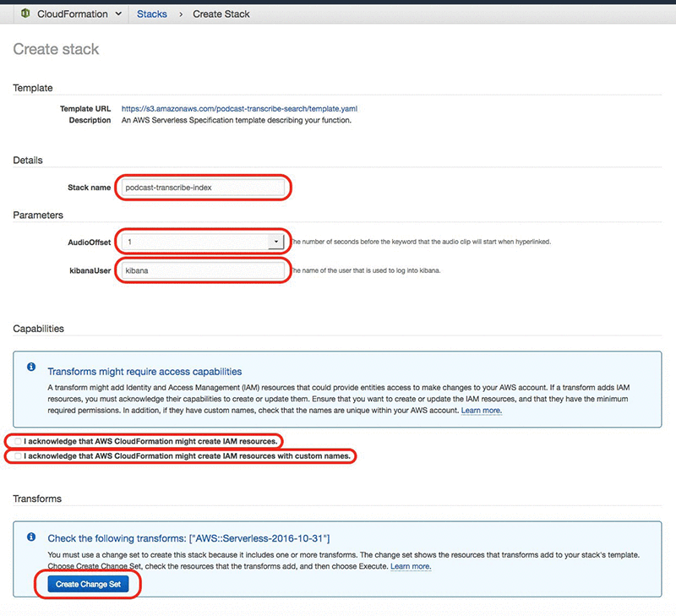Click the AudioOffset help description text
The image size is (676, 616).
click(421, 242)
